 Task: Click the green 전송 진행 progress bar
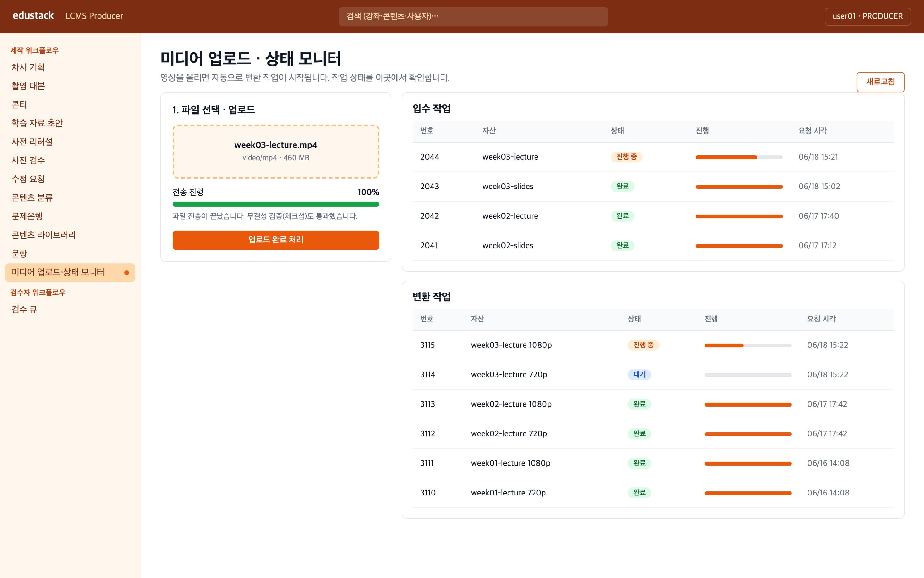point(276,204)
